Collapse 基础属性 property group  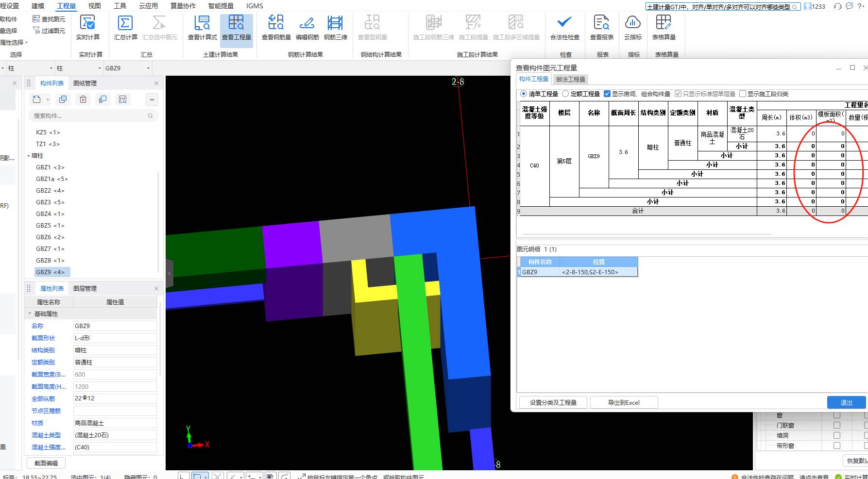(30, 314)
